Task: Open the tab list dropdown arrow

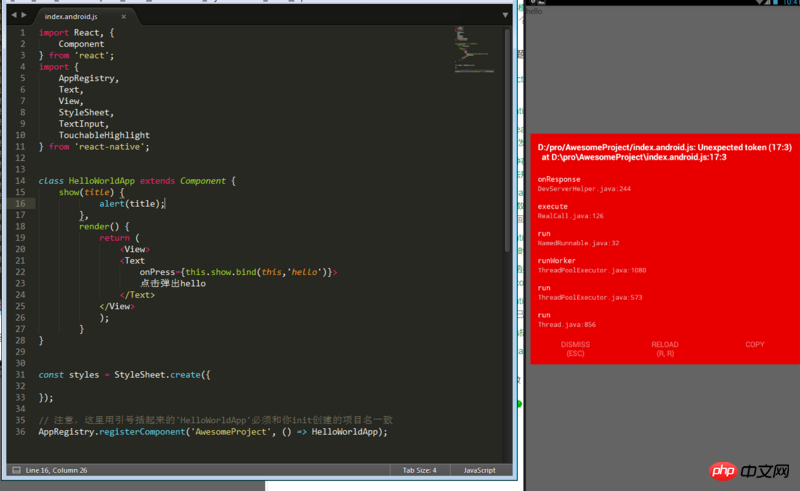Action: click(506, 15)
